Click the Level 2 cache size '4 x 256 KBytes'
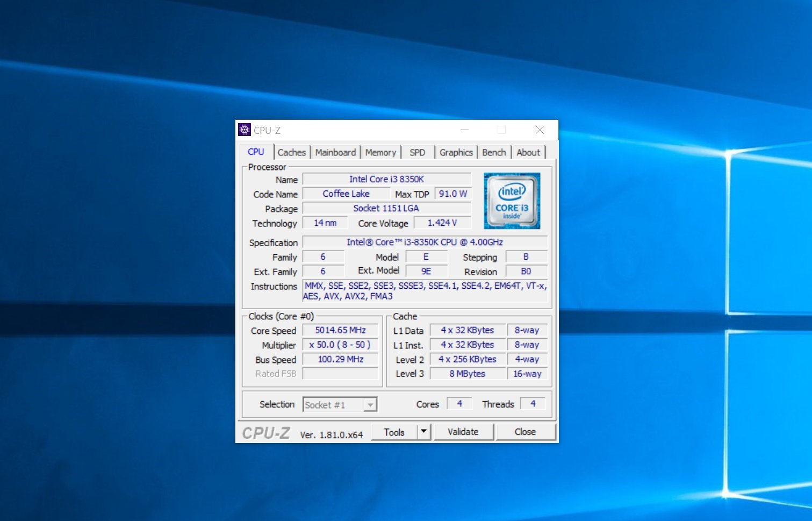This screenshot has height=521, width=812. pyautogui.click(x=468, y=359)
